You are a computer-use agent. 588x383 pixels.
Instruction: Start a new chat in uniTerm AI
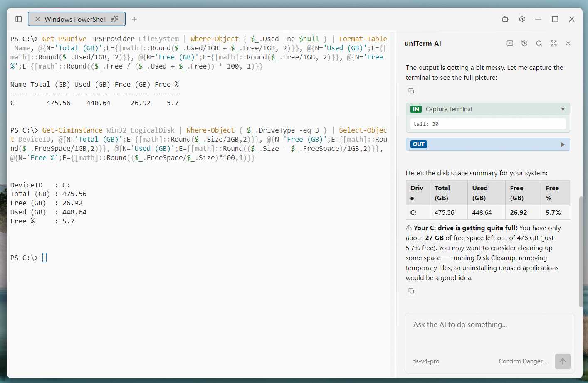point(510,43)
